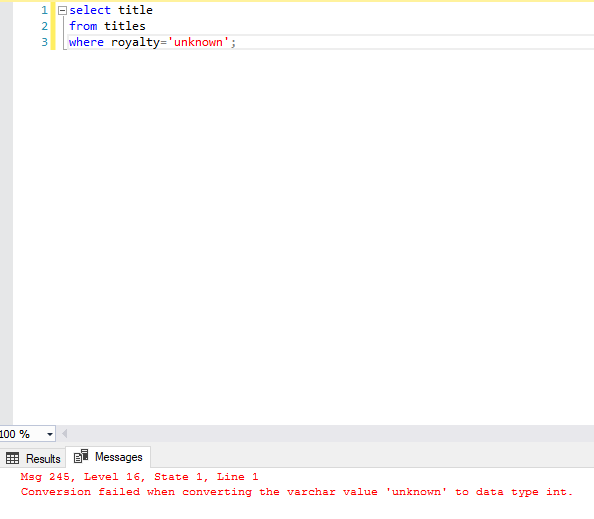Click the word 'title' on line 1
594x519 pixels.
click(x=135, y=10)
